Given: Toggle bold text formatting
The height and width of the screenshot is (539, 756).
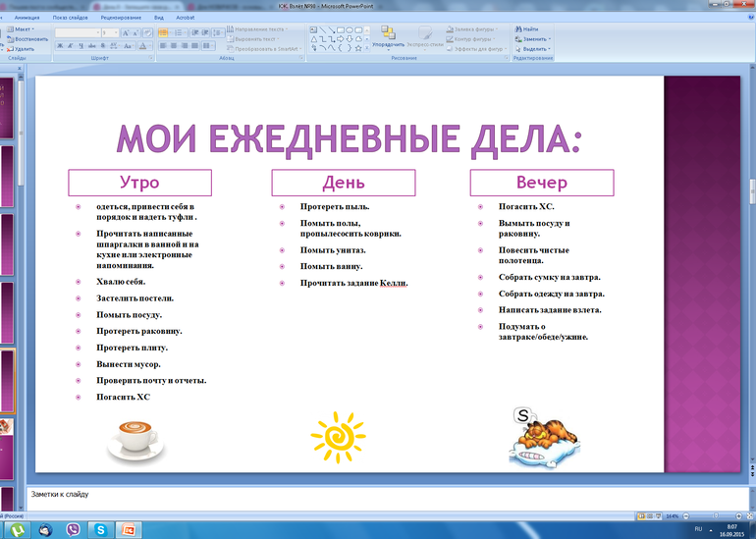Looking at the screenshot, I should tap(60, 45).
